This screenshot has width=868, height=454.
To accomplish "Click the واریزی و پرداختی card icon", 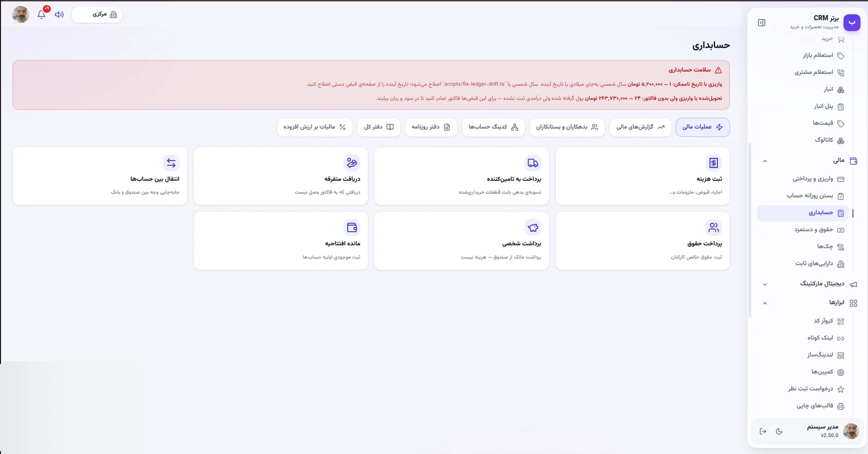I will (x=841, y=179).
